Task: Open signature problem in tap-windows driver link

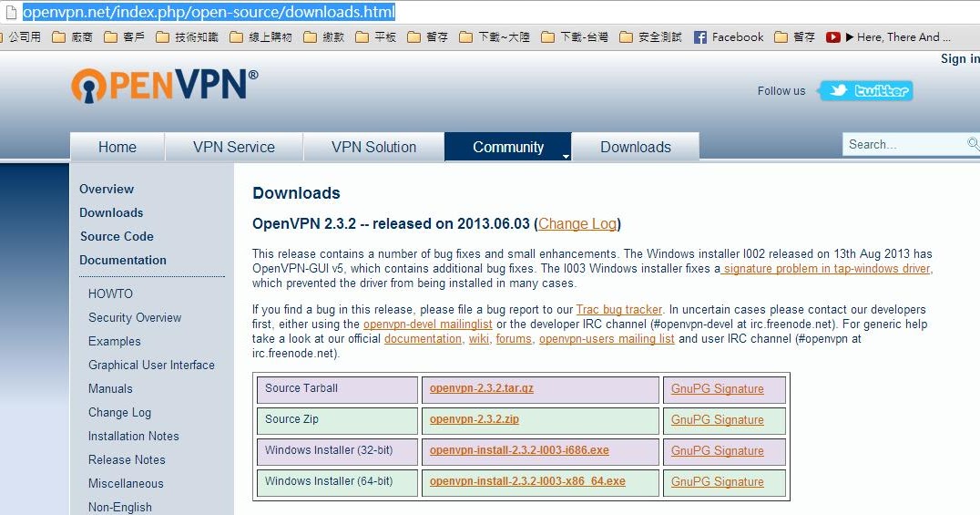Action: click(x=826, y=269)
